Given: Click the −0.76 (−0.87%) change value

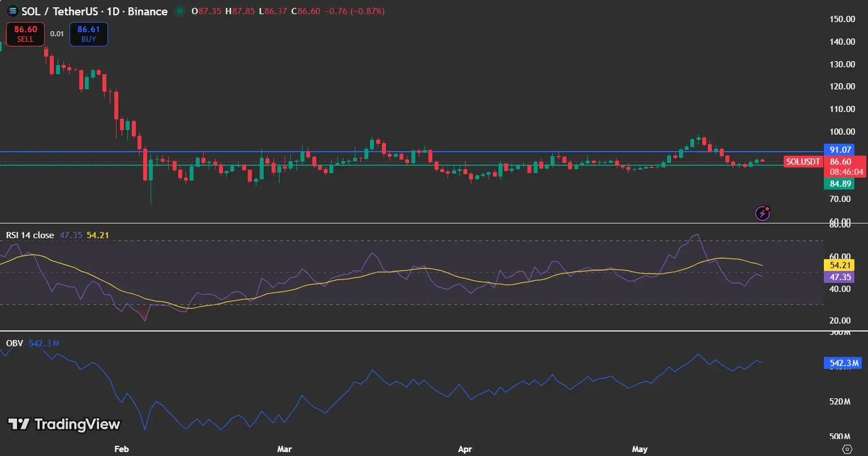Looking at the screenshot, I should (354, 11).
